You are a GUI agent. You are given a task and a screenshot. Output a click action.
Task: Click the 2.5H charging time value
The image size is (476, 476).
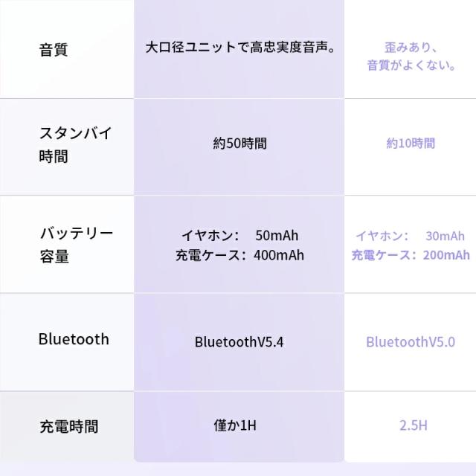[411, 426]
